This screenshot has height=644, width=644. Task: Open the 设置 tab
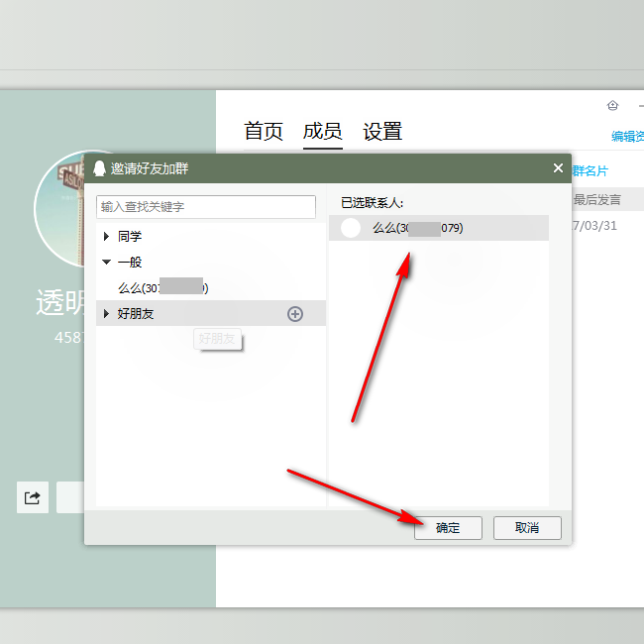point(382,131)
